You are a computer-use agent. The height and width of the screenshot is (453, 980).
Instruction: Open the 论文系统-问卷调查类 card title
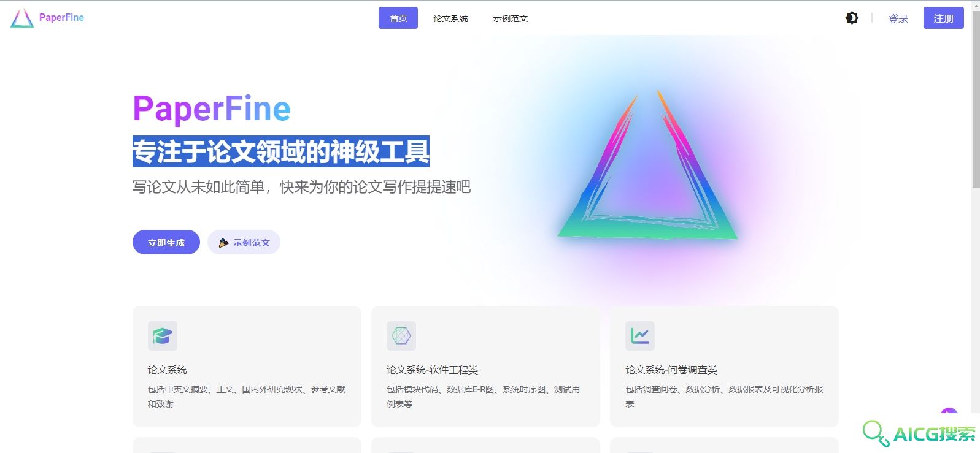click(x=671, y=370)
